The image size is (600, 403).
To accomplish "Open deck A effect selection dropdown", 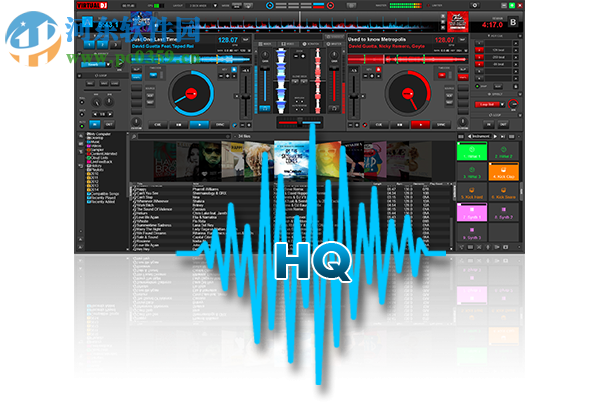I will (x=109, y=65).
